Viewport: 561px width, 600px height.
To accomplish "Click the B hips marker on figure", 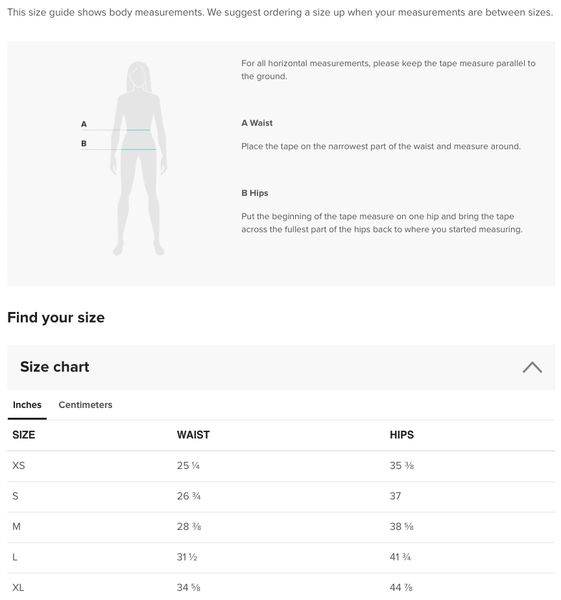I will [x=84, y=143].
